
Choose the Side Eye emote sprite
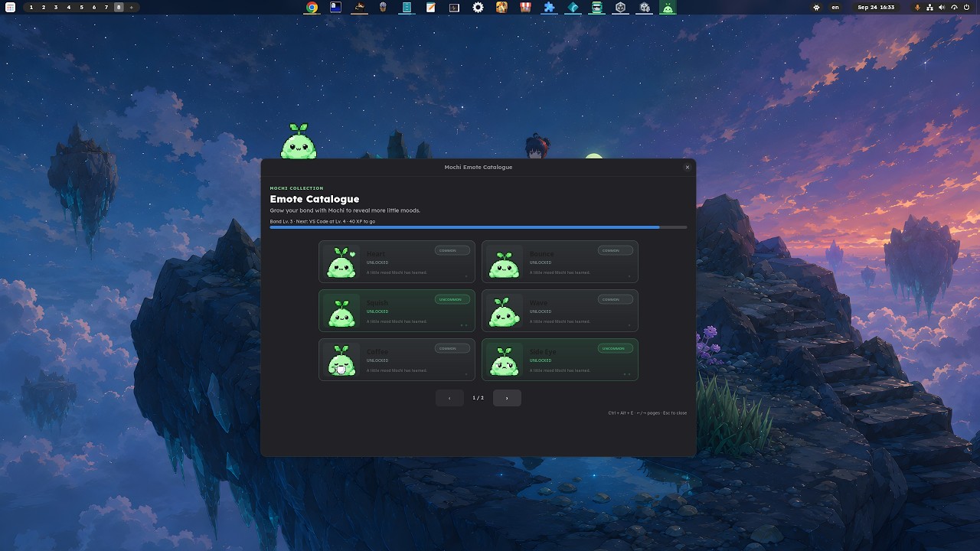tap(505, 360)
